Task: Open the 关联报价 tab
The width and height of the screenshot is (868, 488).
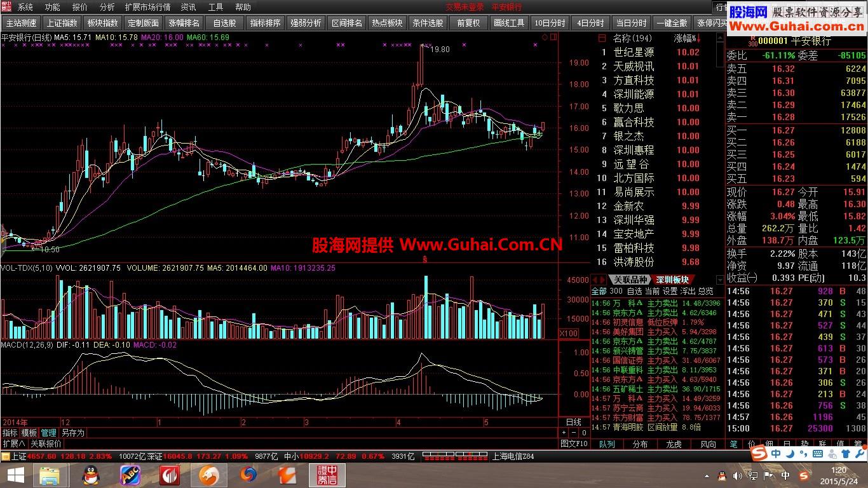Action: pos(46,444)
